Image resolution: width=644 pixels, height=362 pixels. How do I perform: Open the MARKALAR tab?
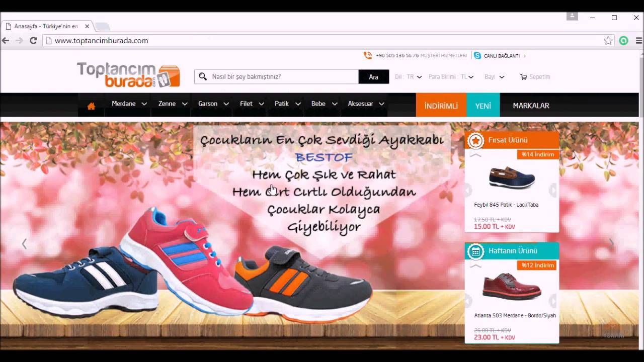point(531,106)
